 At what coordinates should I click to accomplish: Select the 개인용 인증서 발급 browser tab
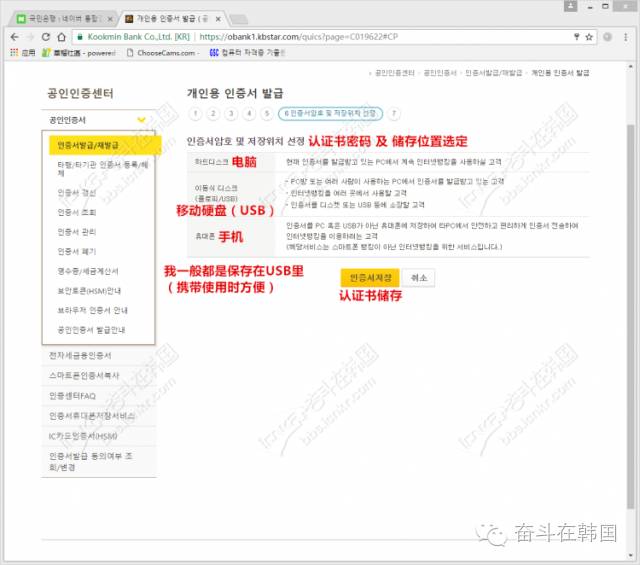point(169,19)
